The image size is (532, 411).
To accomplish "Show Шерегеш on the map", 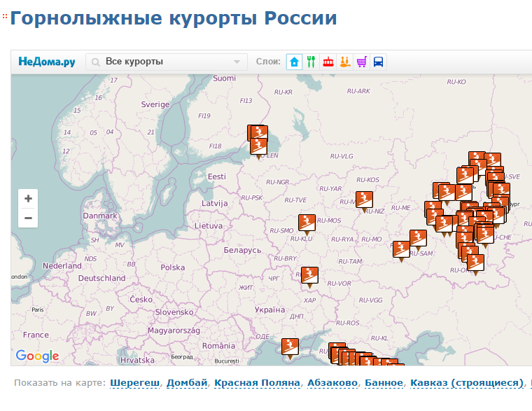I will click(x=134, y=383).
